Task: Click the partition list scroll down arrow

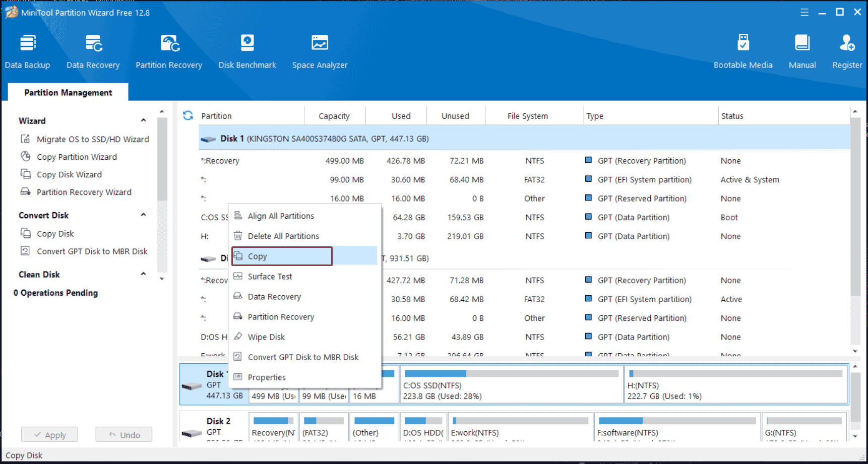Action: [855, 351]
